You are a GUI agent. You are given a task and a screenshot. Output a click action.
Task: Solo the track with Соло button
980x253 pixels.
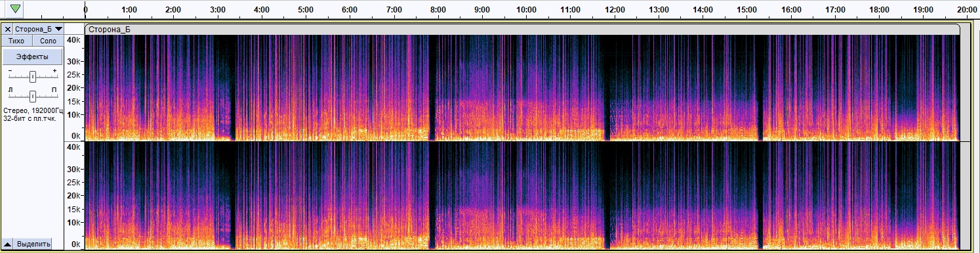point(48,41)
